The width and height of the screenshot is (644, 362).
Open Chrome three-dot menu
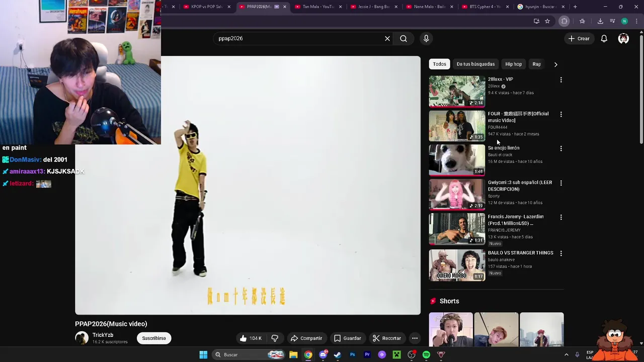636,21
